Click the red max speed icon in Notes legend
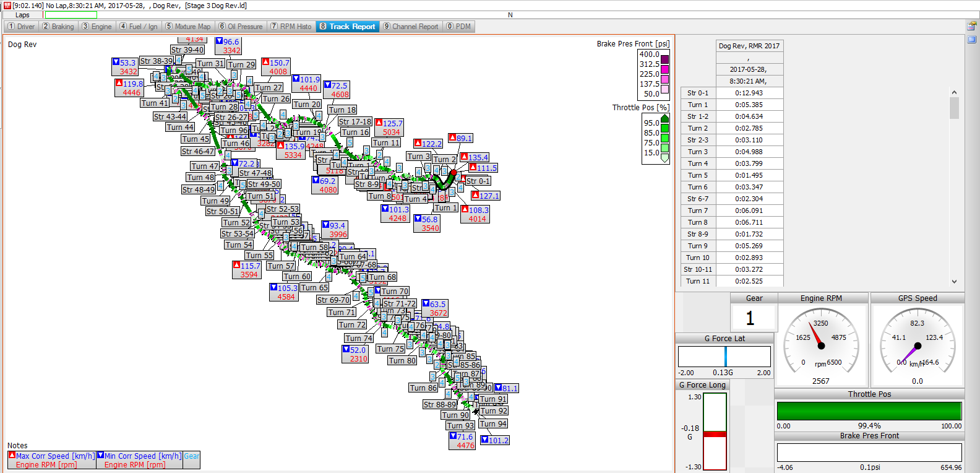The image size is (980, 473). 12,456
